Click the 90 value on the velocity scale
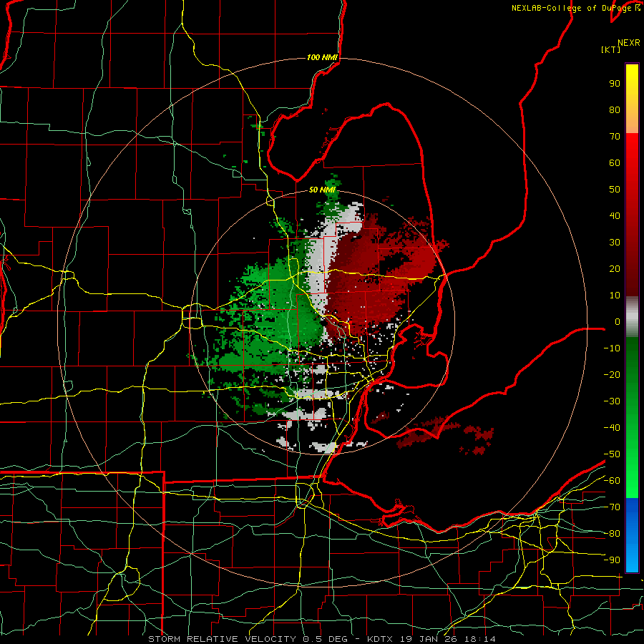The height and width of the screenshot is (644, 644). 615,84
